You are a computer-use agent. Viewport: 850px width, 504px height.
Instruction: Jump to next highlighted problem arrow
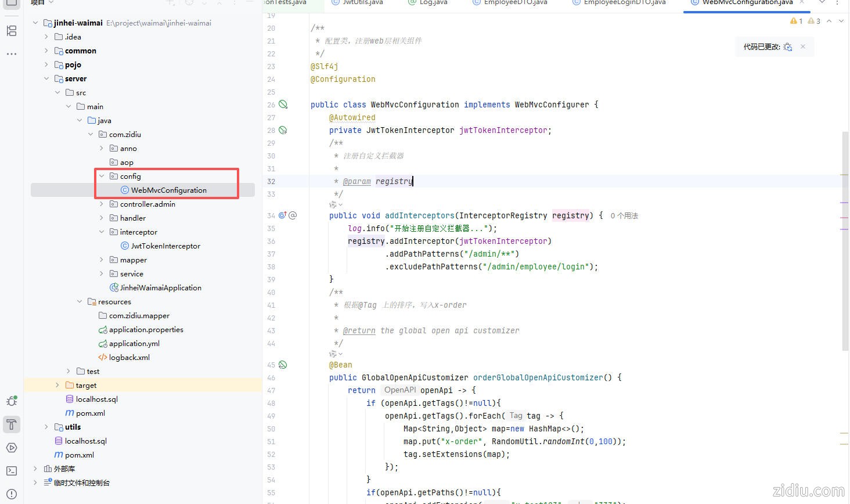click(841, 21)
